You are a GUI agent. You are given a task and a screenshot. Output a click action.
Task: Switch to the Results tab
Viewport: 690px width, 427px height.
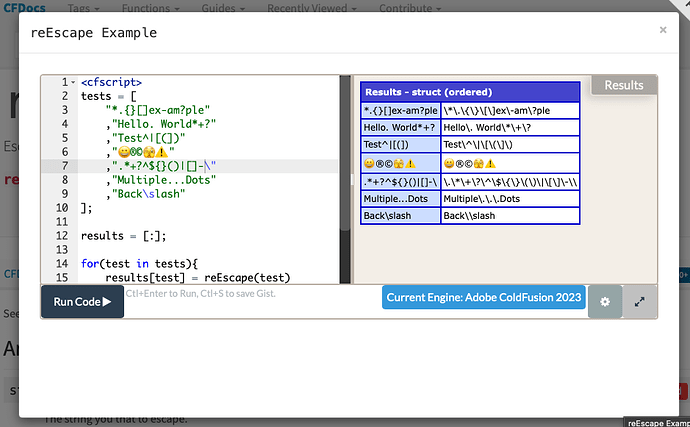(624, 85)
